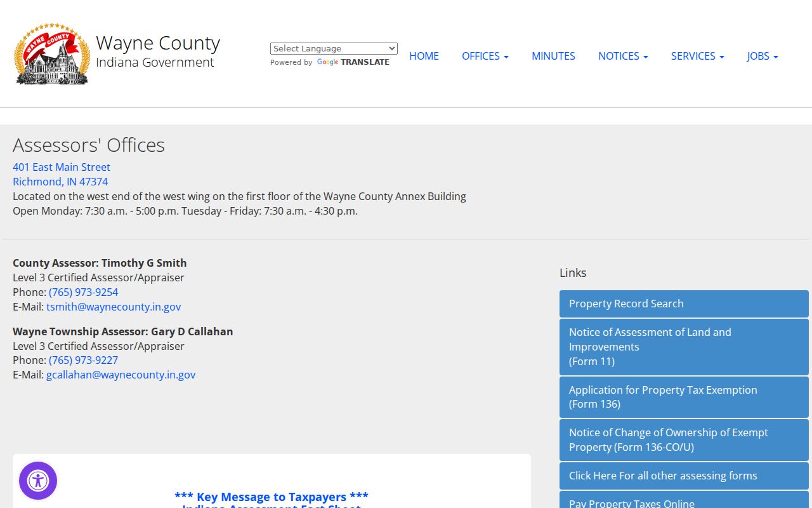Open the MINUTES page
The height and width of the screenshot is (508, 812).
pyautogui.click(x=553, y=56)
